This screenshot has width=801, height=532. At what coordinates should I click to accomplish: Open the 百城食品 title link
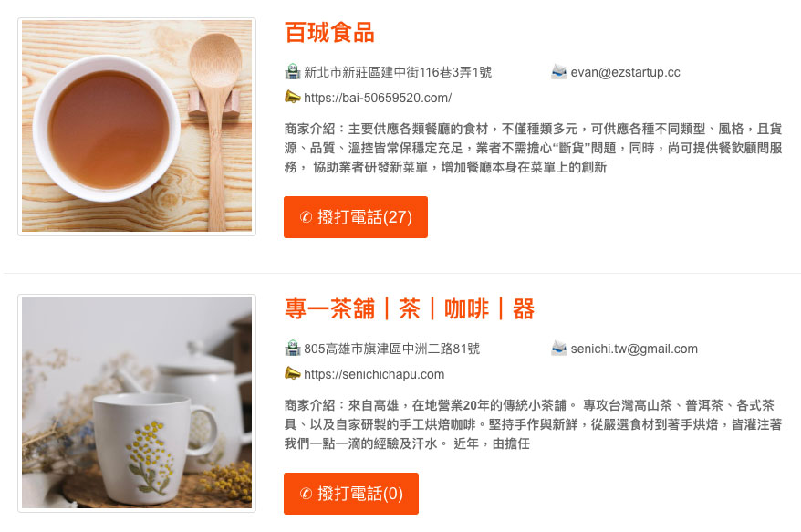329,33
